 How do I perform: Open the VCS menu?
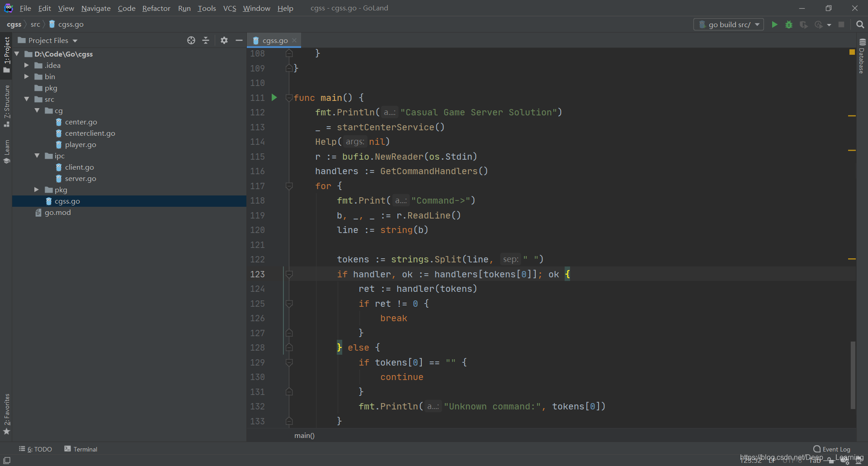[x=230, y=8]
